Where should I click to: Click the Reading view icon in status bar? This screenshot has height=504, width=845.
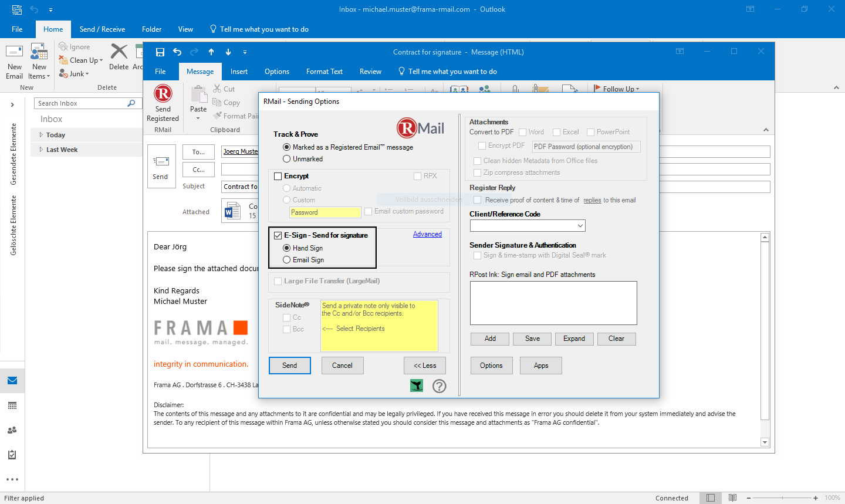point(733,498)
